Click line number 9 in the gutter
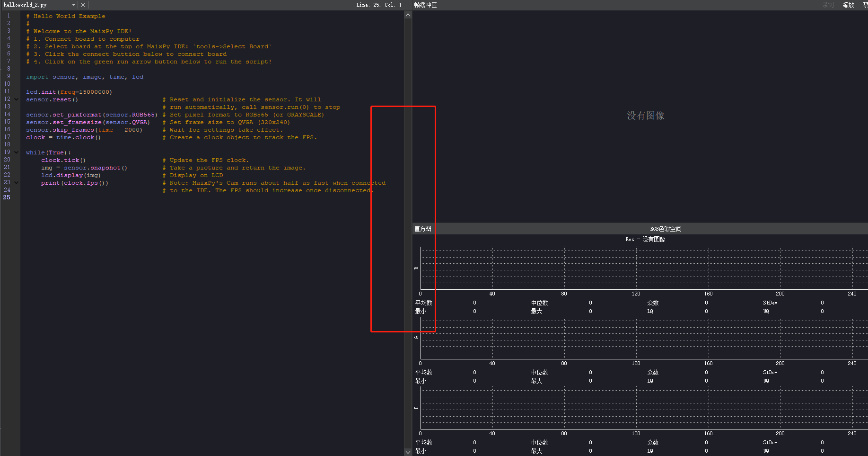868x456 pixels. [9, 76]
